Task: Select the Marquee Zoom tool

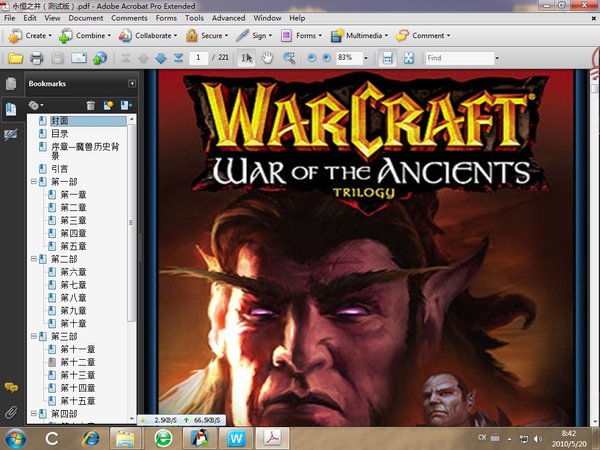Action: [289, 58]
